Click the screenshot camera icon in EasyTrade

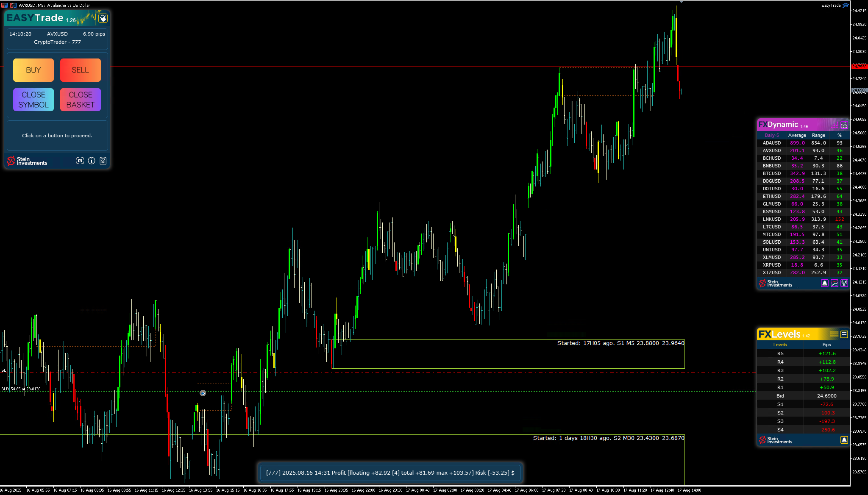tap(80, 161)
